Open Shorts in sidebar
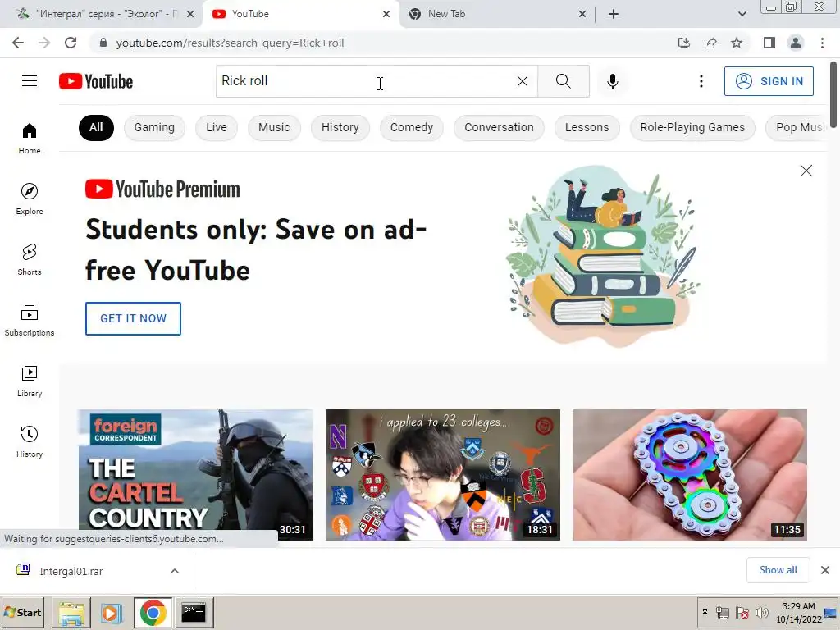840x630 pixels. pyautogui.click(x=30, y=260)
